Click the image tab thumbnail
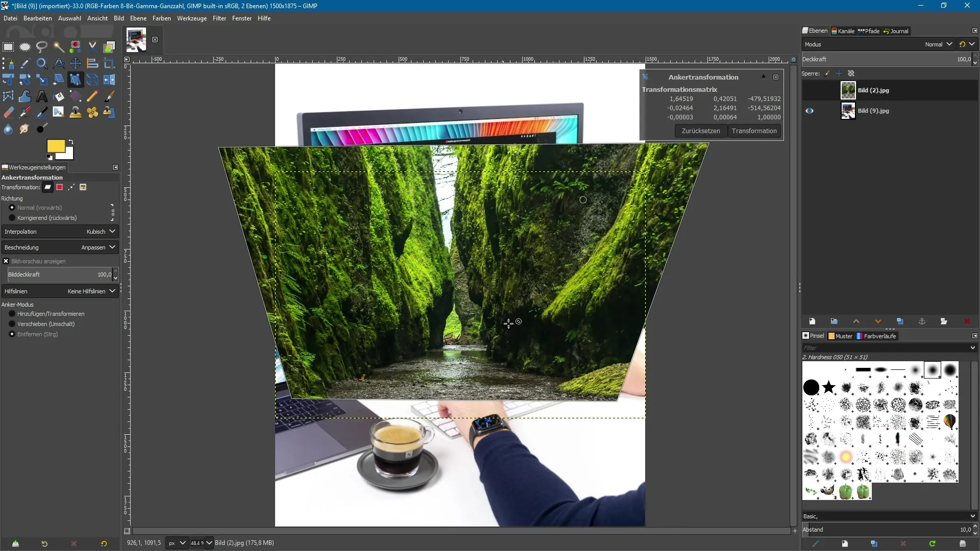Viewport: 980px width, 551px height. pos(136,40)
